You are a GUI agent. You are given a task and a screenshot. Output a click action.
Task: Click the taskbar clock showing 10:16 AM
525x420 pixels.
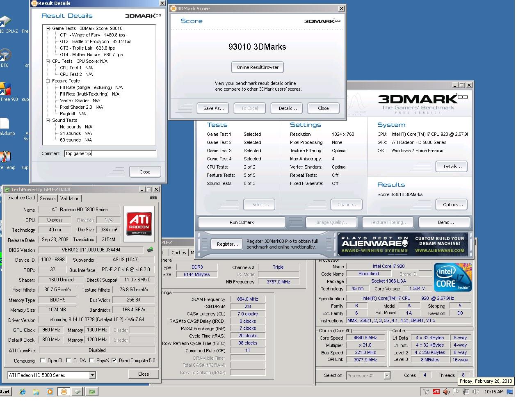(494, 392)
